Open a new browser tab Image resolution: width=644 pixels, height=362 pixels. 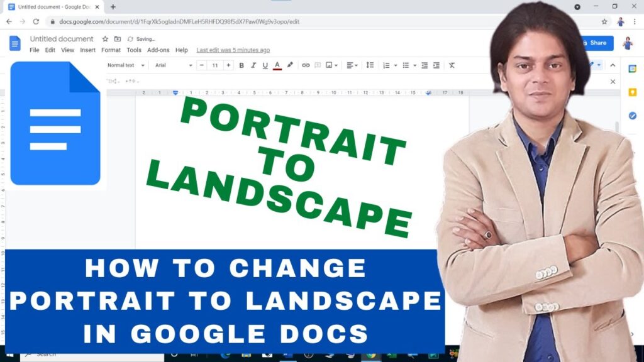113,7
